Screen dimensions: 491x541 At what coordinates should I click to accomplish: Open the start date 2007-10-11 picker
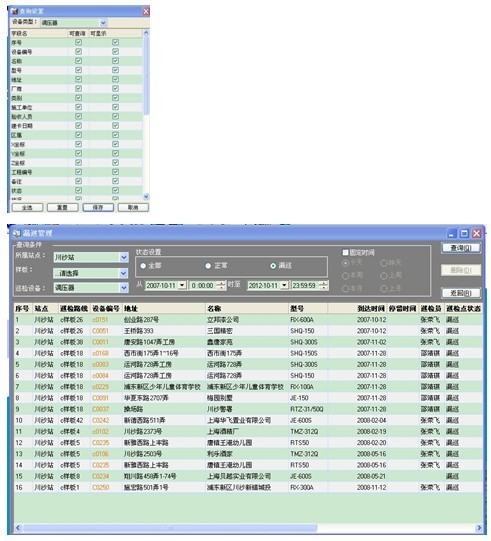[x=182, y=285]
